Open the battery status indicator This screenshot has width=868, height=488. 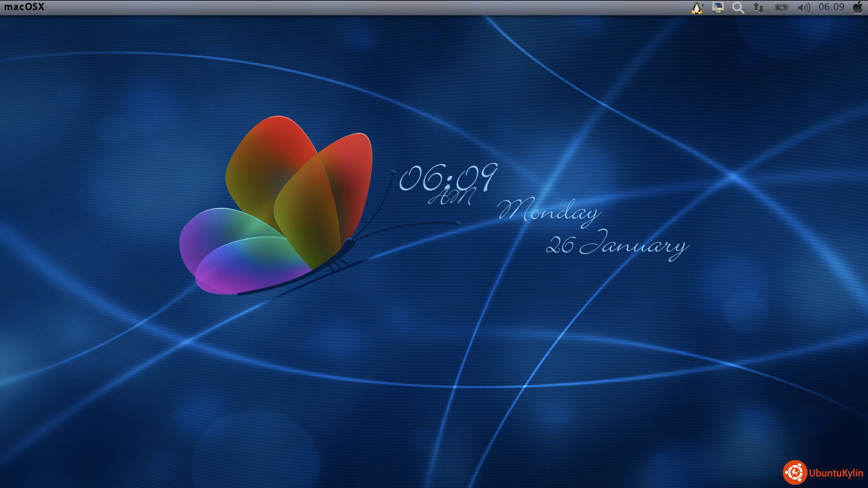pyautogui.click(x=781, y=8)
